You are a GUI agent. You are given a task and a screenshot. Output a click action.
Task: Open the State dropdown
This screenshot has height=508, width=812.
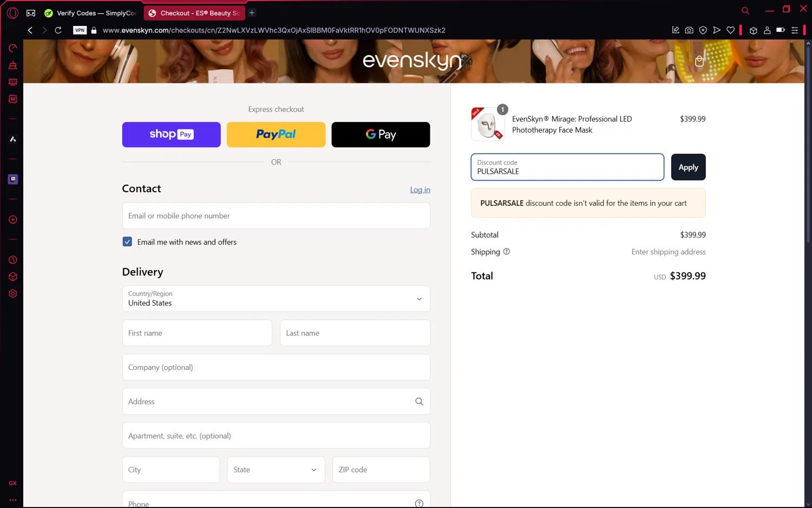coord(276,470)
